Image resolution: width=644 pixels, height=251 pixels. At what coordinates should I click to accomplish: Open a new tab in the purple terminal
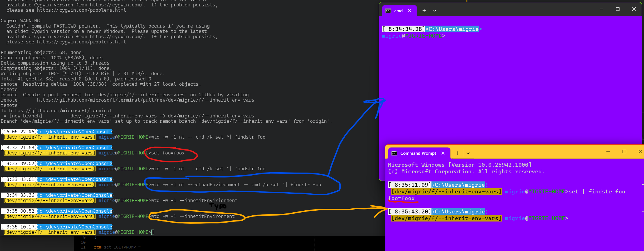(424, 11)
